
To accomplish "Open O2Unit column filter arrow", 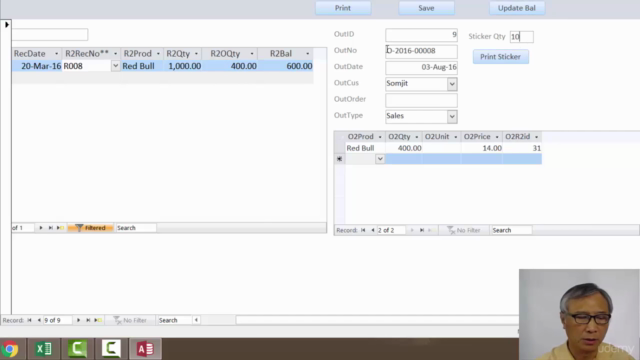I will pyautogui.click(x=456, y=137).
